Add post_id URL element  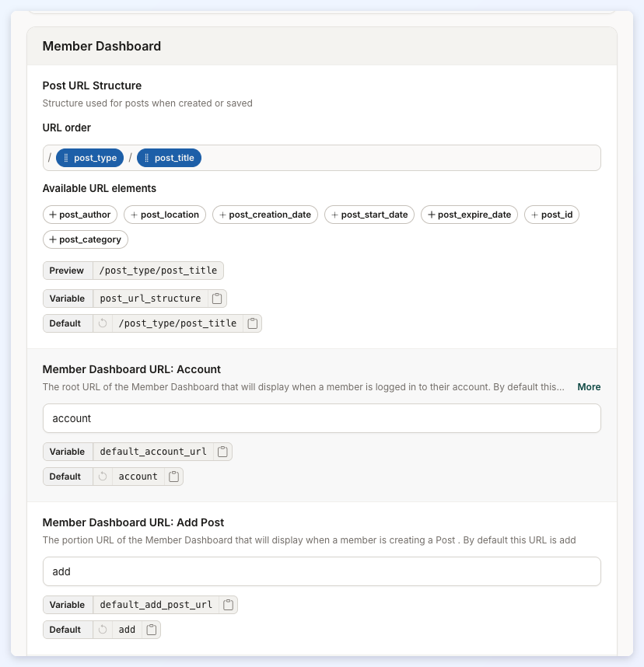coord(552,215)
